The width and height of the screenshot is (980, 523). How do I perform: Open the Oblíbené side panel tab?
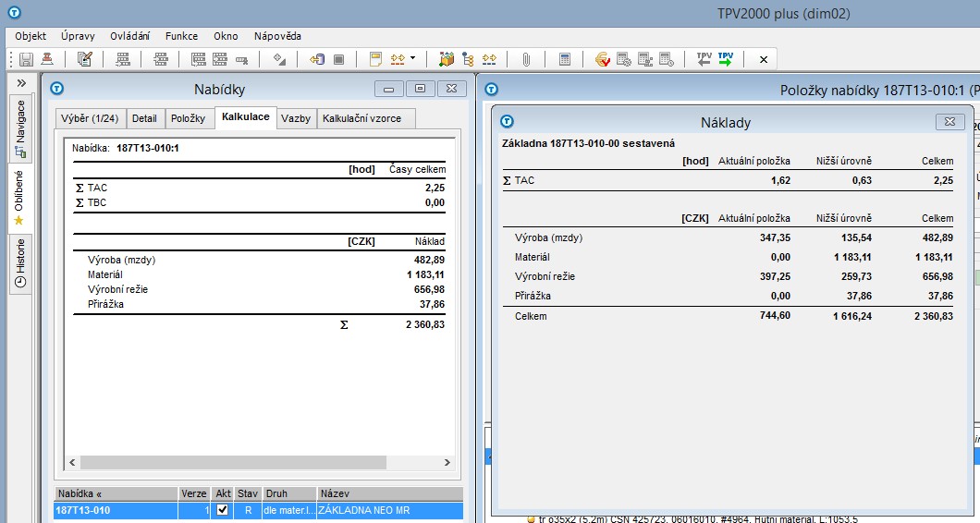click(19, 198)
